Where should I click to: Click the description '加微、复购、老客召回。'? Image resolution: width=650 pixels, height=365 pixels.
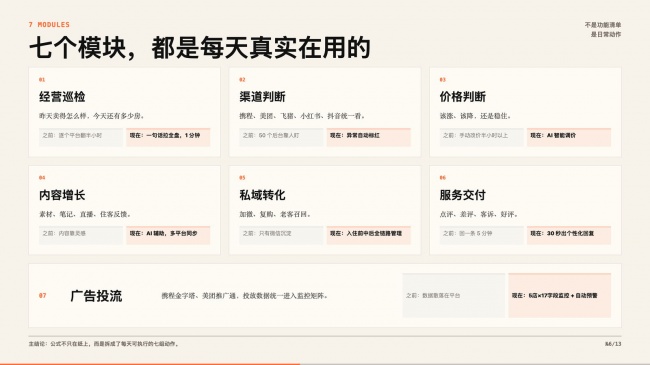point(275,214)
